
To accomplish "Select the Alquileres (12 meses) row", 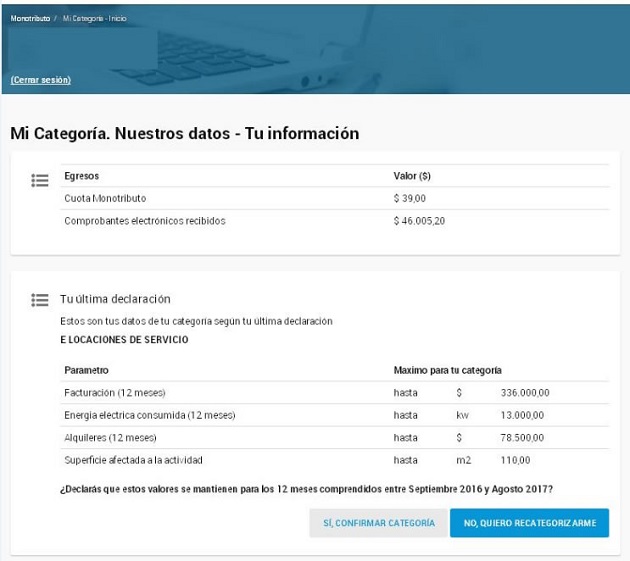I will tap(335, 438).
